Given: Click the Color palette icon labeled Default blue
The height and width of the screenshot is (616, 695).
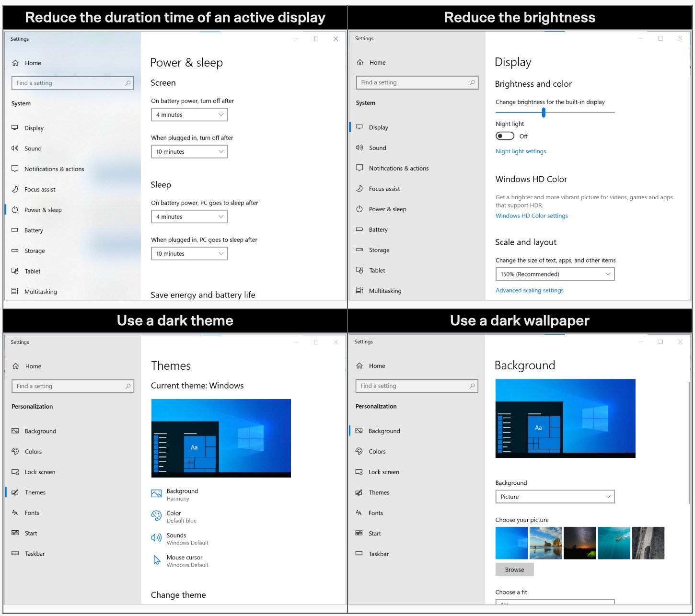Looking at the screenshot, I should [x=156, y=516].
